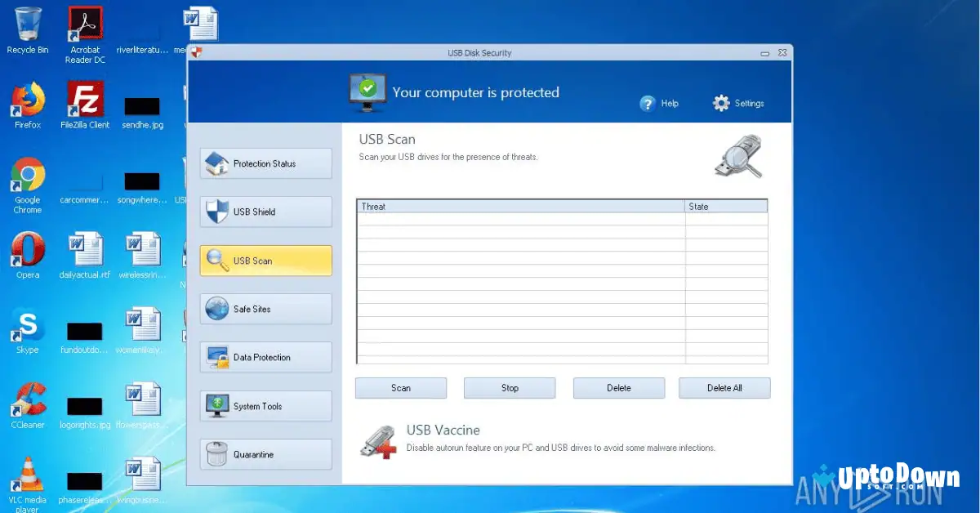Click the Delete button

pos(618,388)
